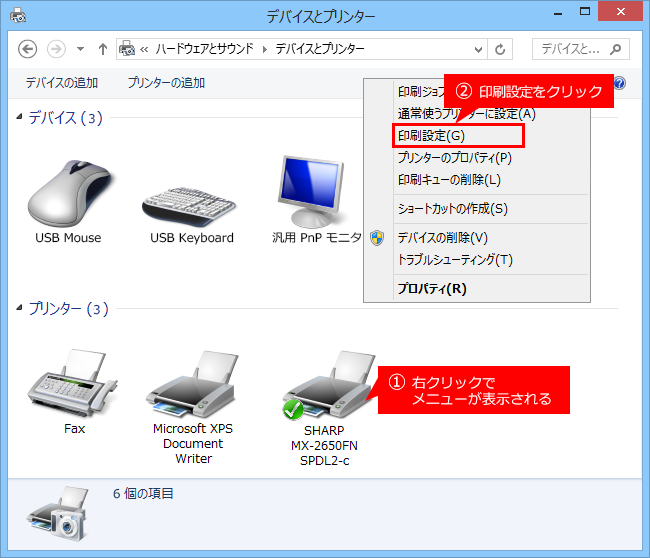This screenshot has height=558, width=650.
Task: Select the 汎用 PnP モニター device icon
Action: pyautogui.click(x=312, y=192)
